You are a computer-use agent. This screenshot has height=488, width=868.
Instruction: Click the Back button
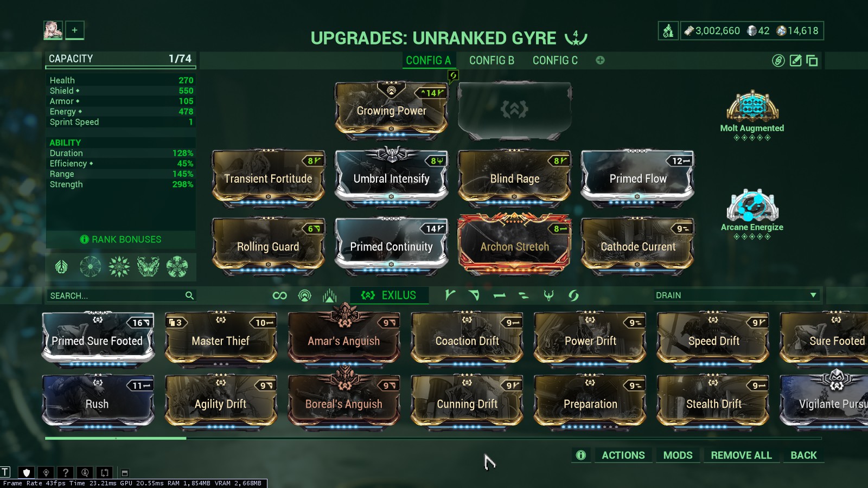click(803, 455)
